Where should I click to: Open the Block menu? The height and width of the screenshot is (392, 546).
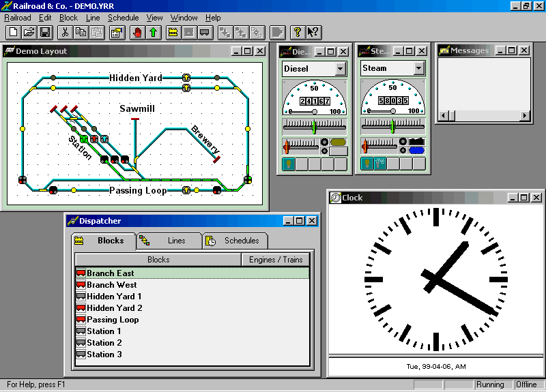click(68, 18)
